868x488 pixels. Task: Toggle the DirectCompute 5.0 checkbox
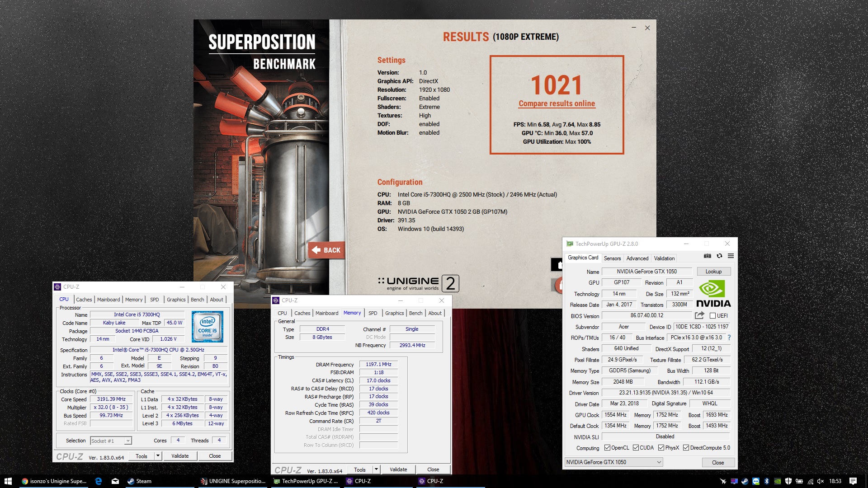(x=686, y=448)
